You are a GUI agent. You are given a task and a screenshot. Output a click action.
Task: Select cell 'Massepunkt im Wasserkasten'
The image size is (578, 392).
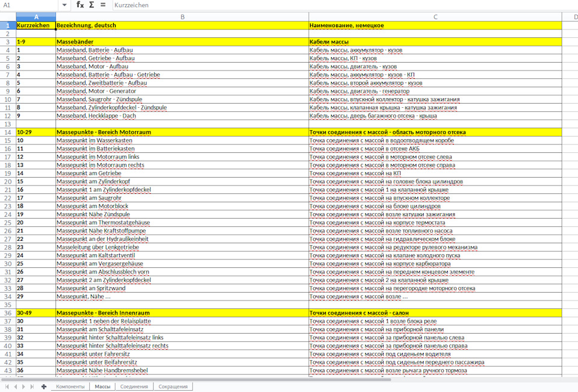coord(182,140)
